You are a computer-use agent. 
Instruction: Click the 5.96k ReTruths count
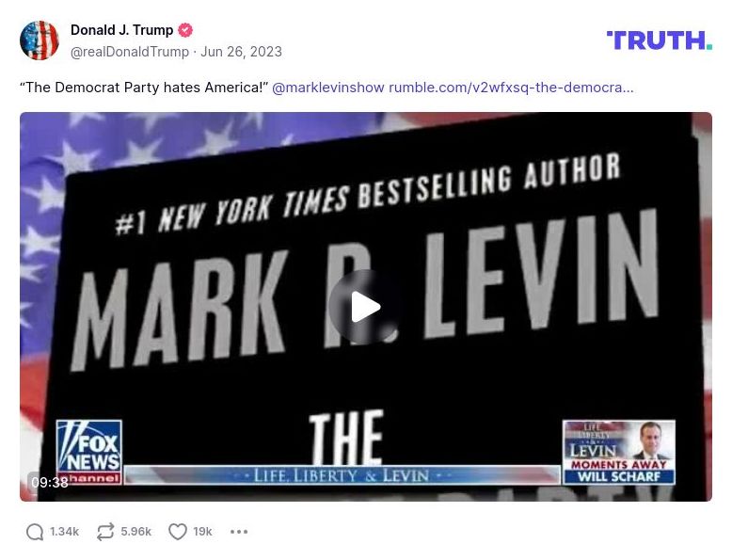[135, 532]
